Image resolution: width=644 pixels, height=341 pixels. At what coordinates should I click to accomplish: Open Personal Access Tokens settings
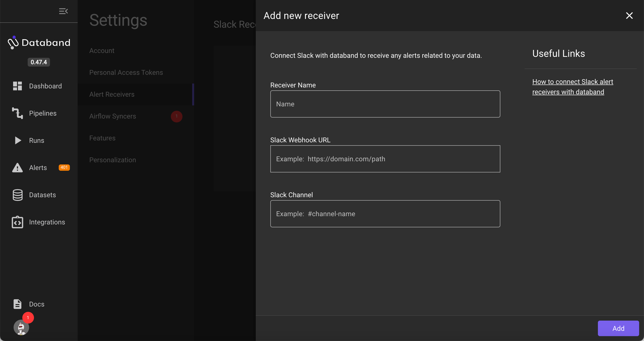click(126, 72)
